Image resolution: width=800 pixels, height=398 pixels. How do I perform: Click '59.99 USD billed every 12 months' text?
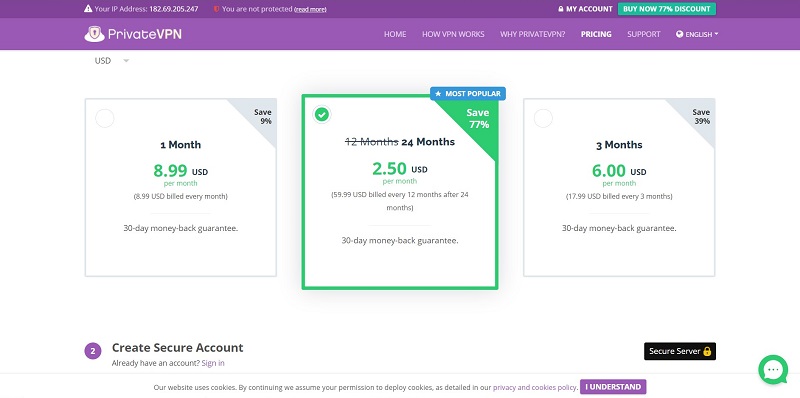[399, 201]
